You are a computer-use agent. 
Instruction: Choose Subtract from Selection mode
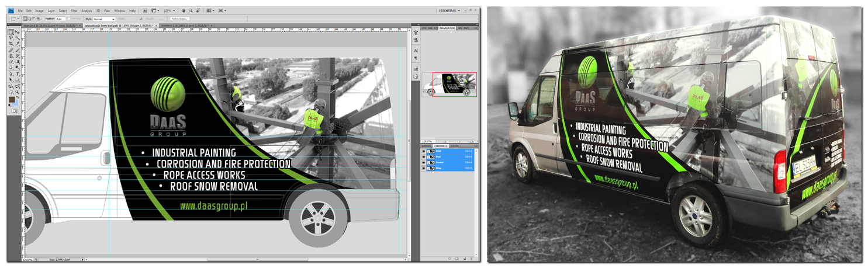33,19
